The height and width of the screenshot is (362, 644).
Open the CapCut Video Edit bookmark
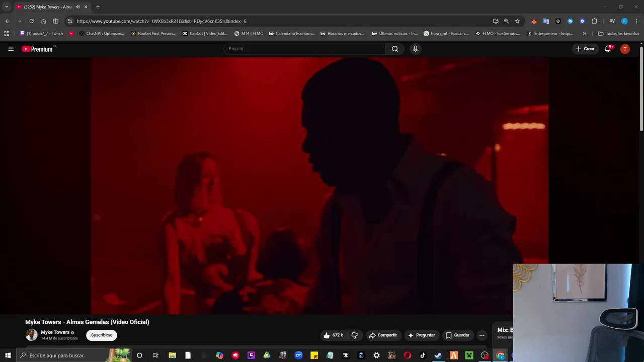click(205, 34)
